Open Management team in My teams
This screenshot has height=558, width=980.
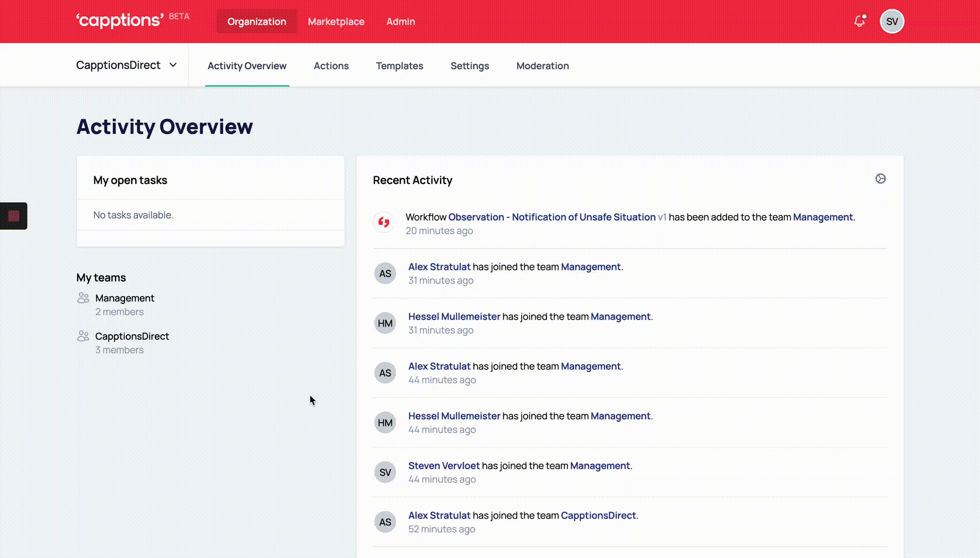coord(124,298)
